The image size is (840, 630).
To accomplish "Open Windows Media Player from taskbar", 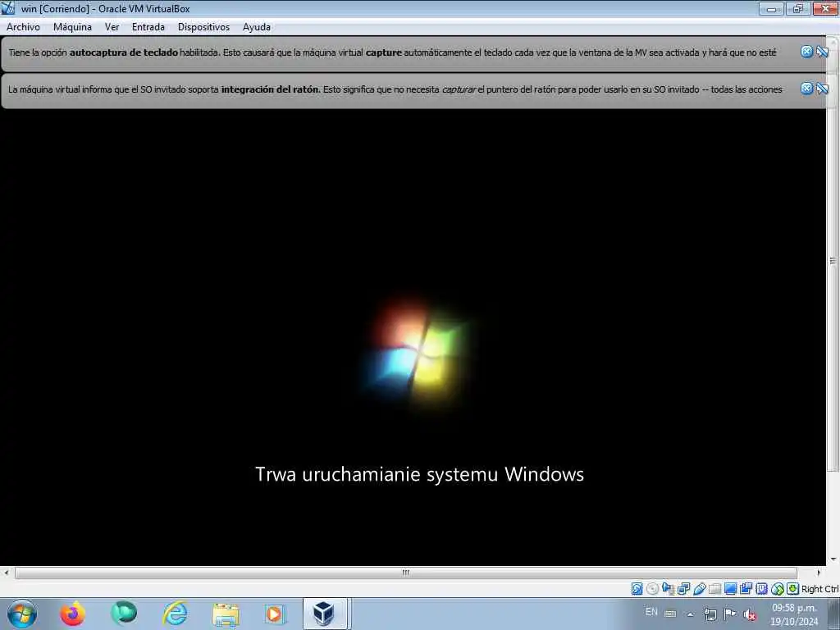I will [x=276, y=614].
